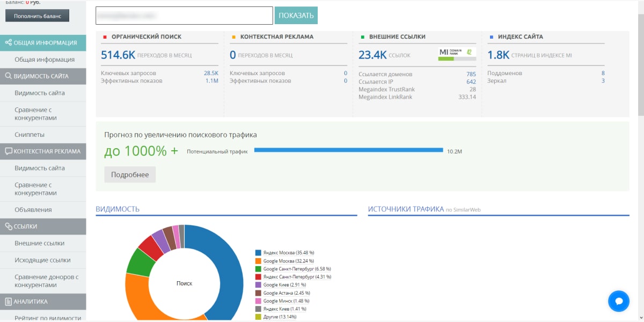
Task: Click the Google Киев purple legend swatch
Action: coord(258,285)
